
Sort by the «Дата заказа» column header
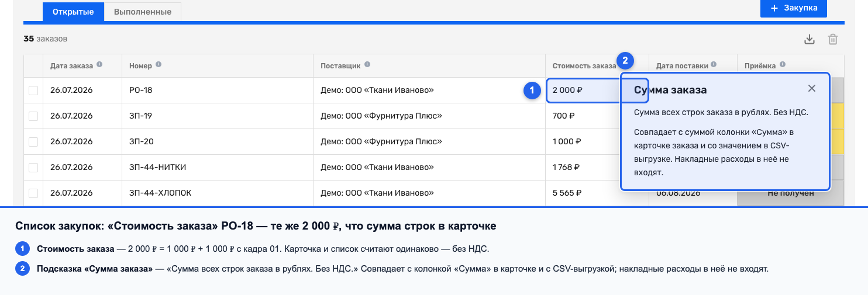71,65
